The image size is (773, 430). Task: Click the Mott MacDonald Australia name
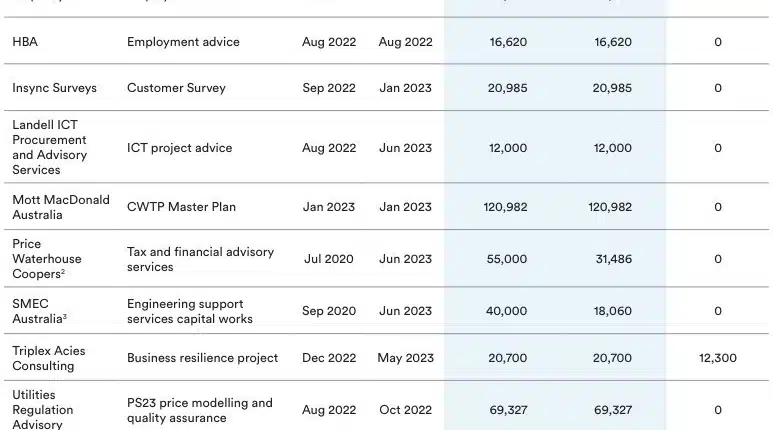click(61, 207)
